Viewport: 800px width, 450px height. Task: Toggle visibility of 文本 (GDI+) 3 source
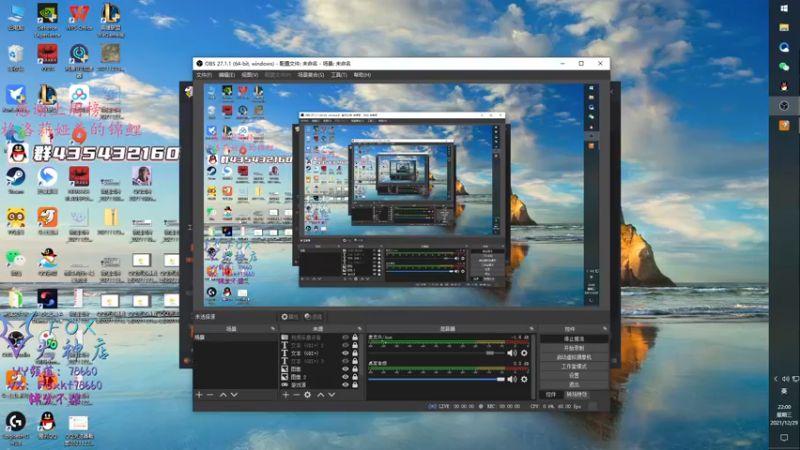(x=345, y=361)
